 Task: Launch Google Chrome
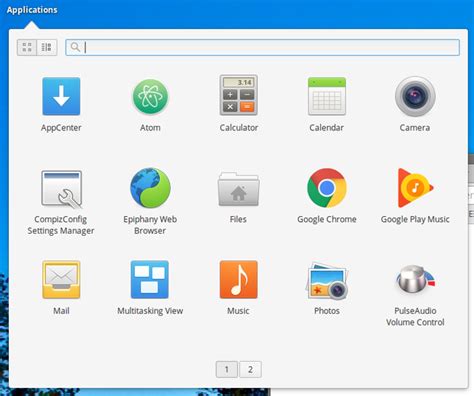327,188
